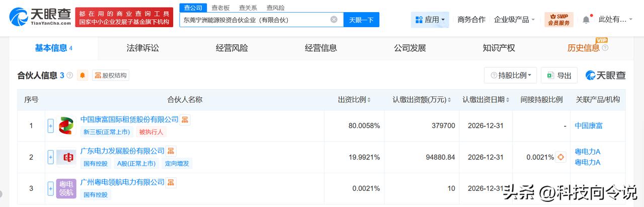Open the 企业级产品 dropdown
The image size is (644, 207).
tap(515, 20)
